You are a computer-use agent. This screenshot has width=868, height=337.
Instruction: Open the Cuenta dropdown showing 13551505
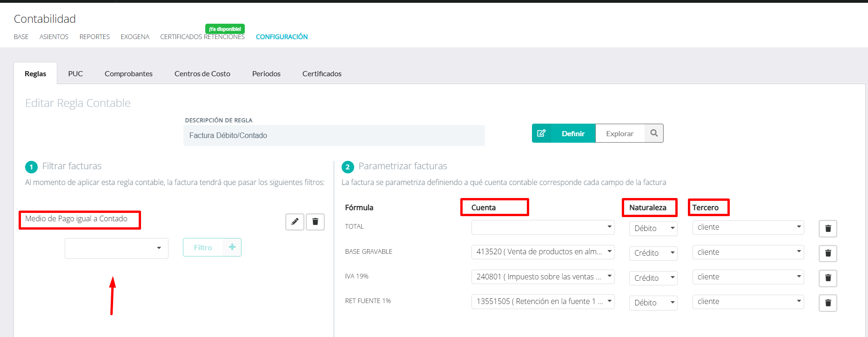tap(543, 302)
